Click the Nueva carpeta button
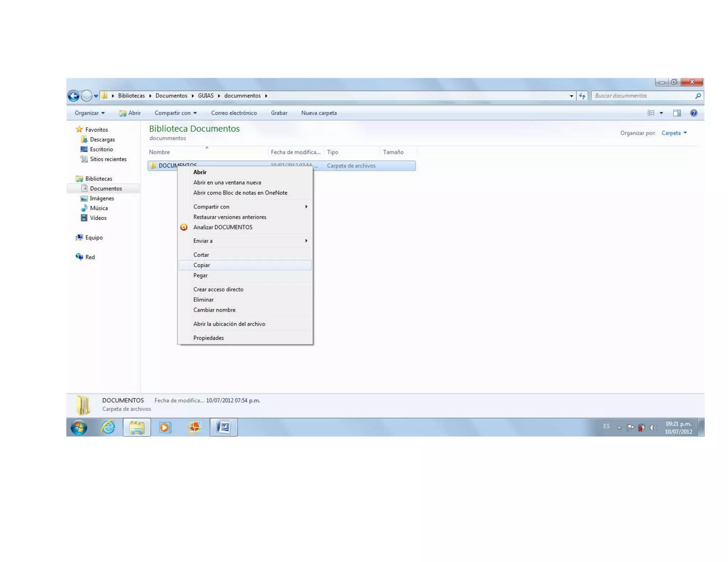Screen dimensions: 728x562 click(319, 113)
